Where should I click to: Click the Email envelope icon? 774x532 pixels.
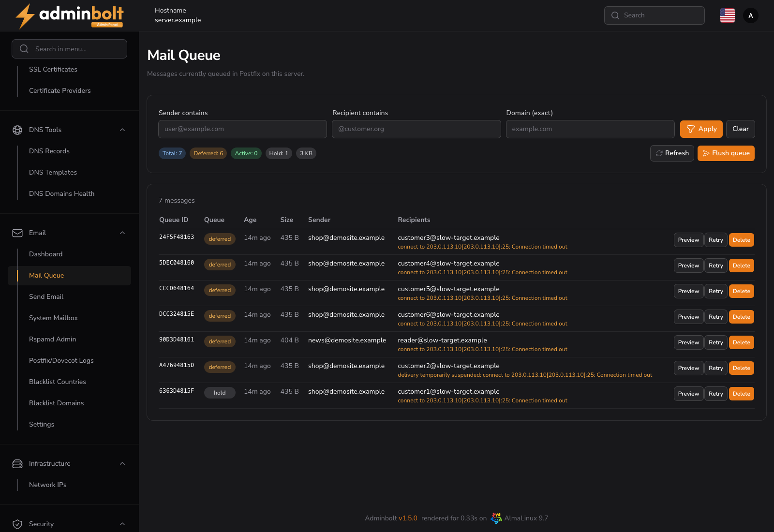click(17, 233)
